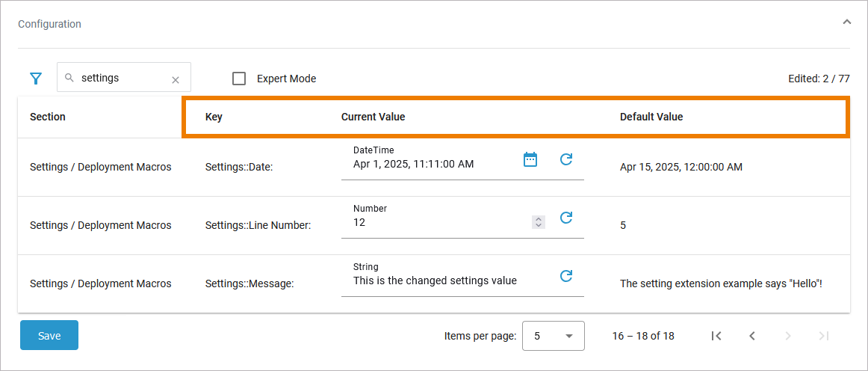The image size is (868, 371).
Task: Enable the Expert Mode checkbox
Action: (239, 79)
